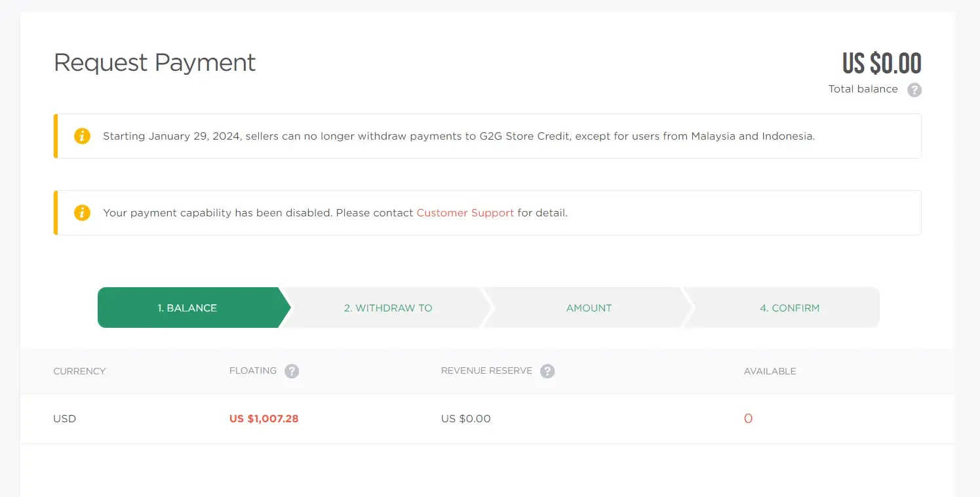
Task: Click the floating amount US $1,007.28
Action: [264, 418]
